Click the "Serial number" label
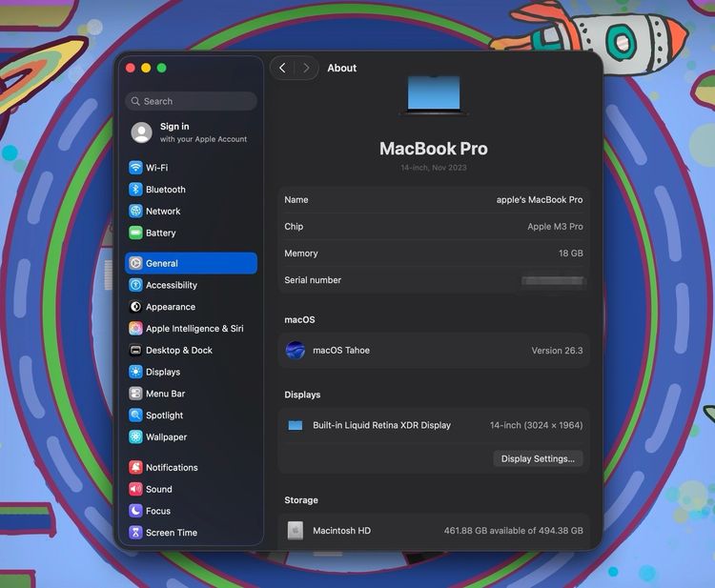The height and width of the screenshot is (588, 715). point(313,280)
